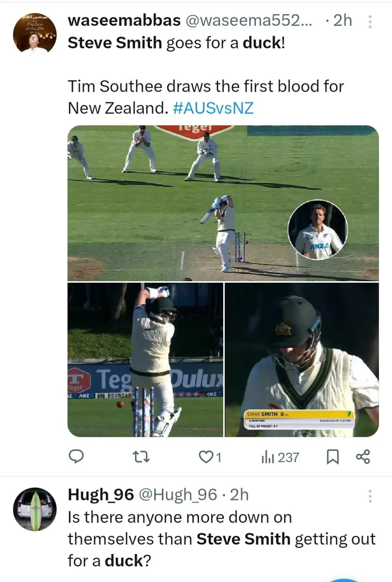
Task: Open more options on Hugh_96's tweet
Action: click(x=370, y=496)
